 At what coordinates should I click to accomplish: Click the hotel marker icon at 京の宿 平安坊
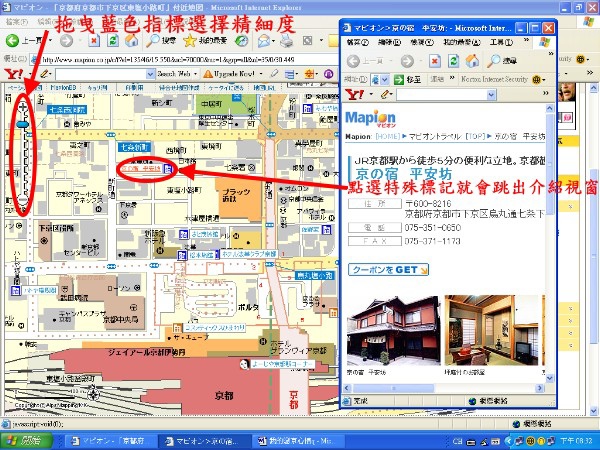click(x=168, y=169)
